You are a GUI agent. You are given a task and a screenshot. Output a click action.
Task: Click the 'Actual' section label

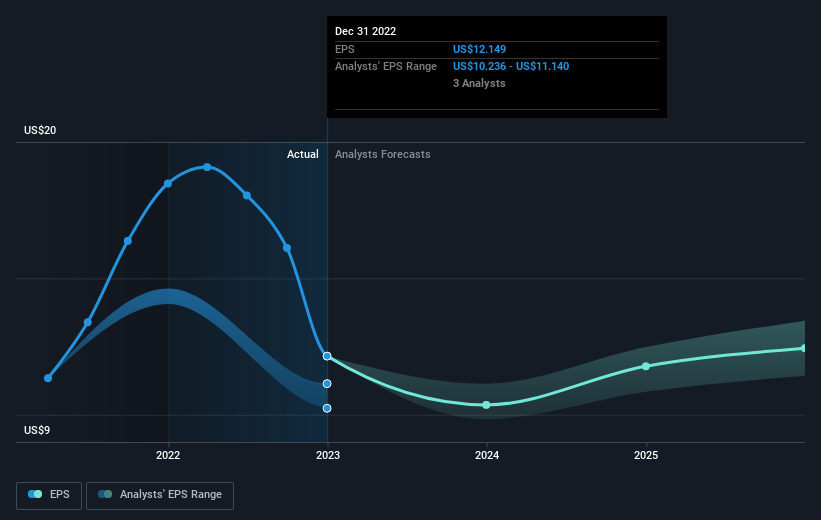tap(303, 154)
